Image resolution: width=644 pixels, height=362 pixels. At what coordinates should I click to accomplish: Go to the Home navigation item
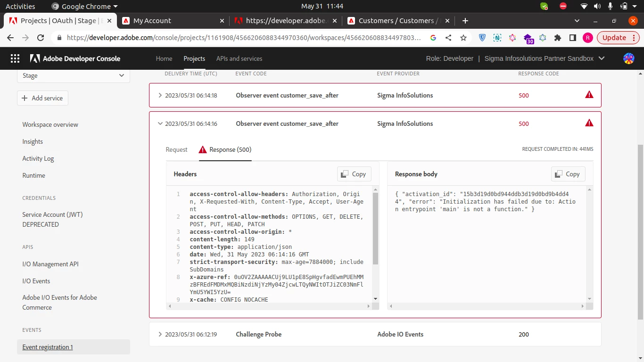tap(164, 58)
